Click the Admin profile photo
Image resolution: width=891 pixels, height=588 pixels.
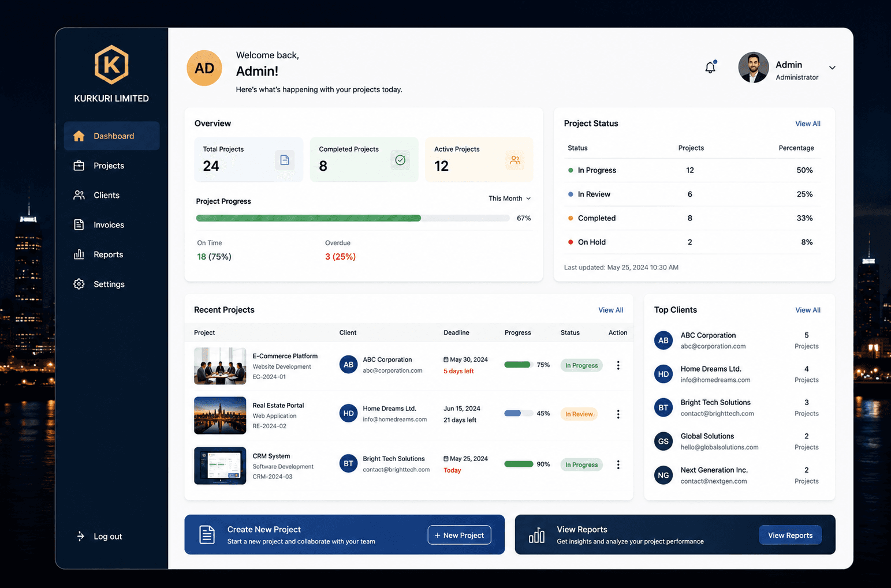tap(754, 68)
